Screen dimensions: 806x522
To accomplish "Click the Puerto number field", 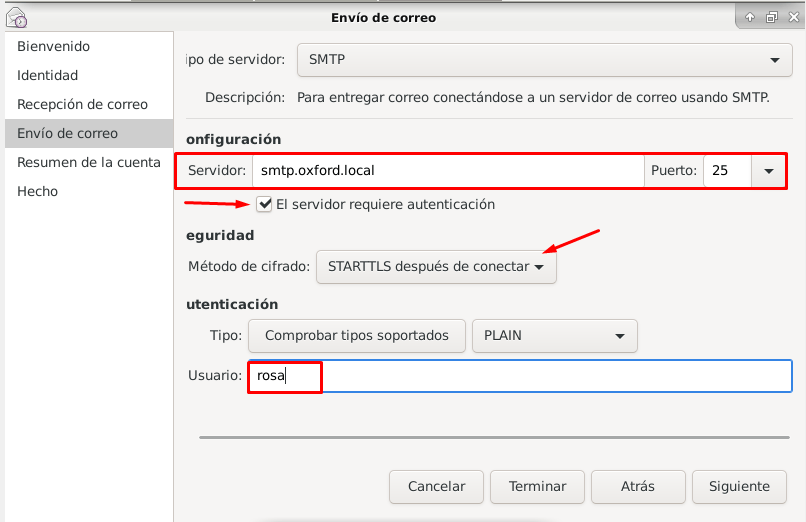I will click(x=727, y=170).
